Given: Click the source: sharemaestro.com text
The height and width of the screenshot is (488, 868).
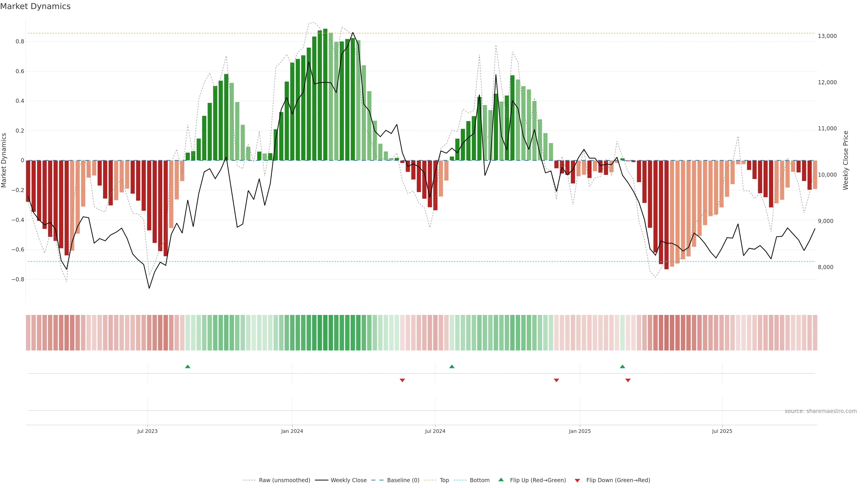Looking at the screenshot, I should [x=821, y=411].
